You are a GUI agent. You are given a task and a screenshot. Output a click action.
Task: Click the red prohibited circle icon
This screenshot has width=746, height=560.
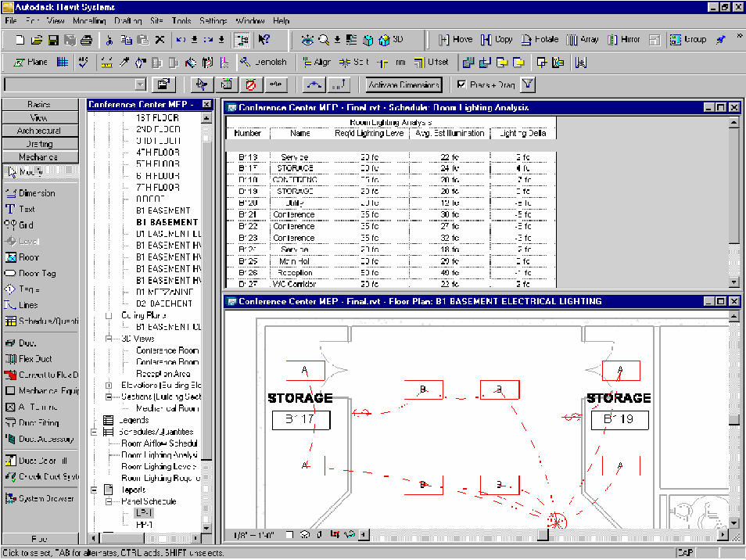pos(251,84)
